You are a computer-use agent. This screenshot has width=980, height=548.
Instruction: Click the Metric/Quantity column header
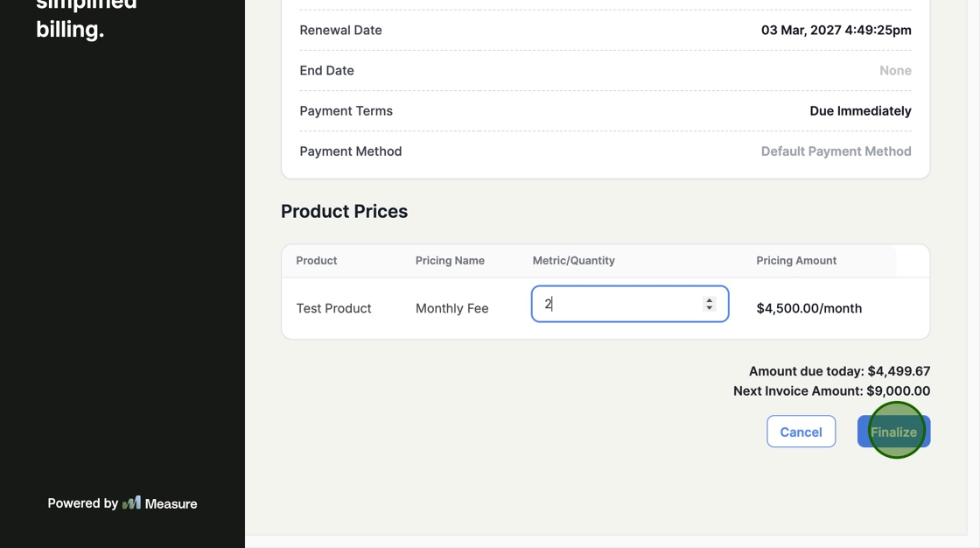pos(573,260)
